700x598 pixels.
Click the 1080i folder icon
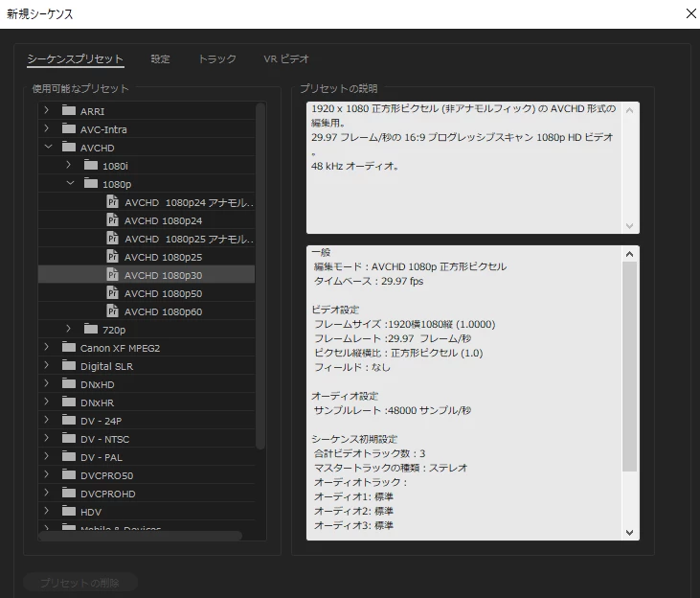[91, 166]
